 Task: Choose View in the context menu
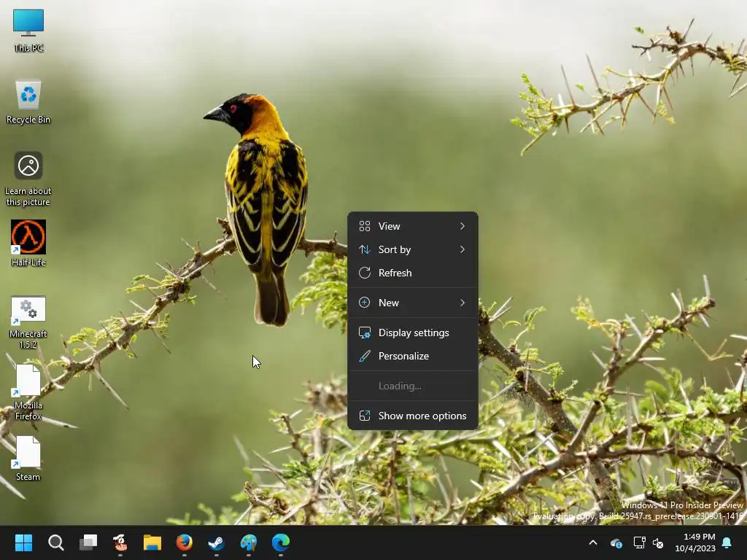coord(413,226)
